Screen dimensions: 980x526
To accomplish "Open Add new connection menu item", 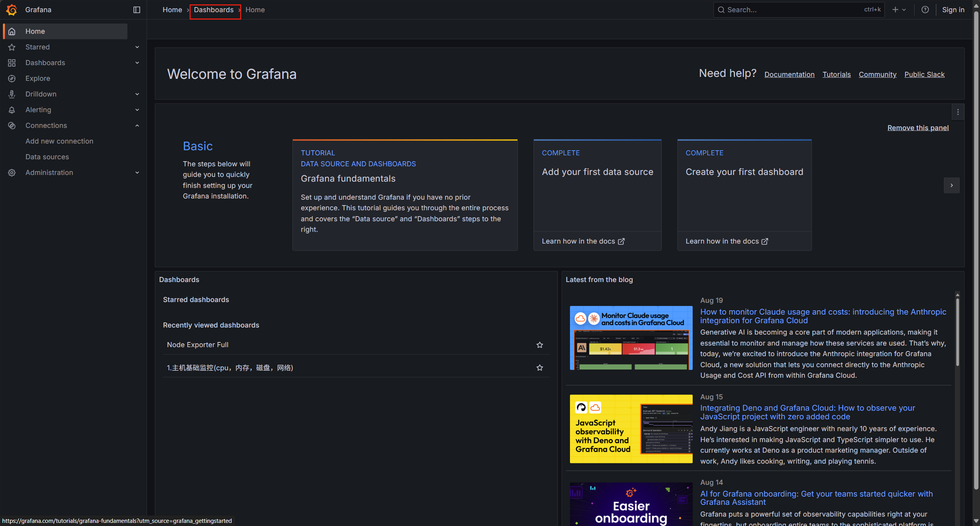I will tap(59, 141).
